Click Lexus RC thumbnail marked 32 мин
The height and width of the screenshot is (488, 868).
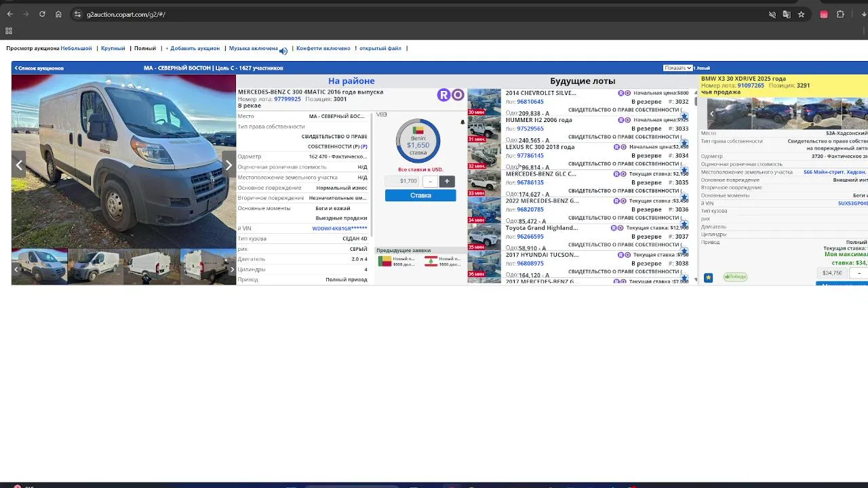click(x=484, y=156)
